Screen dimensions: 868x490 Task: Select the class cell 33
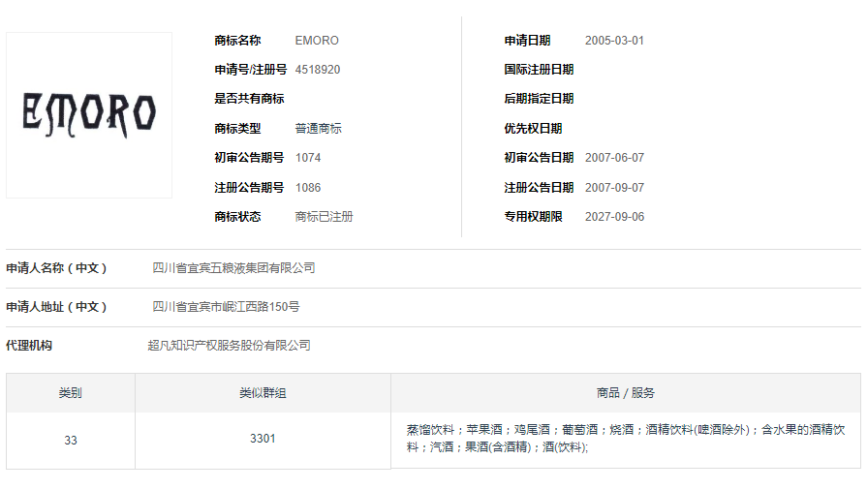tap(71, 441)
